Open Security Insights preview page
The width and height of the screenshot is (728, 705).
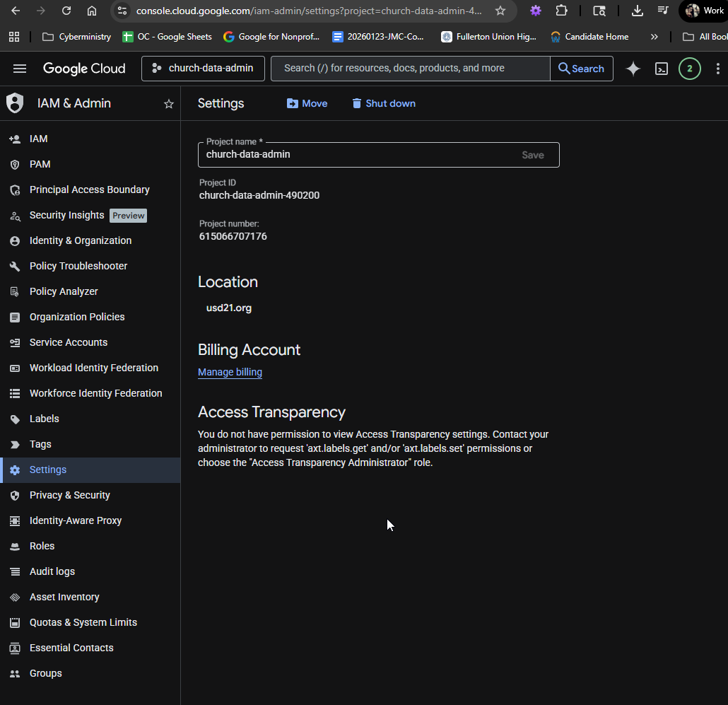(67, 215)
